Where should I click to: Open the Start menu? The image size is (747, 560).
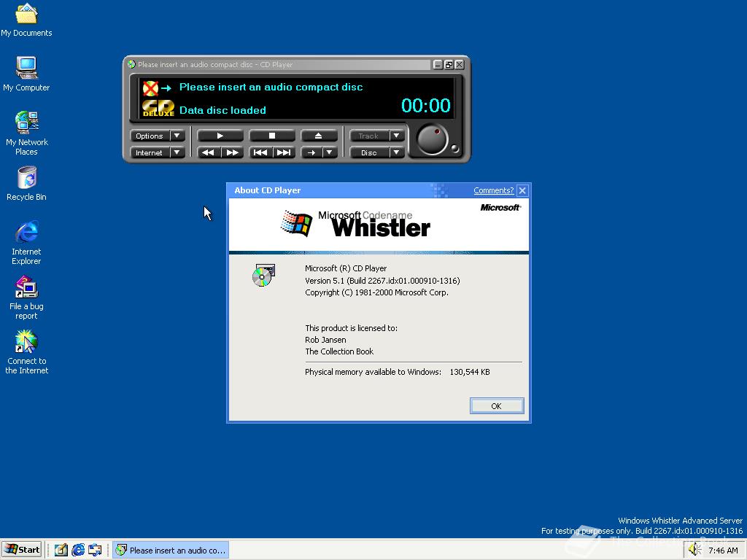22,550
